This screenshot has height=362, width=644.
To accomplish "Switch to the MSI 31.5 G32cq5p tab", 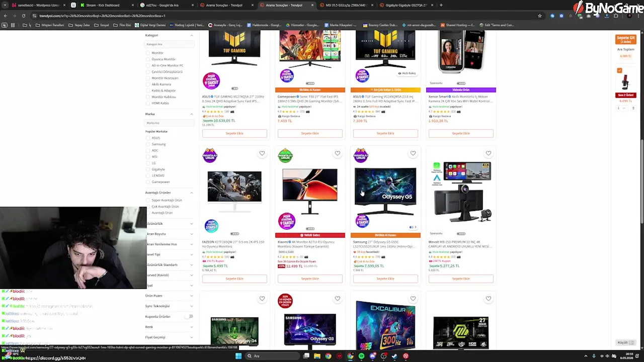I will pos(345,5).
